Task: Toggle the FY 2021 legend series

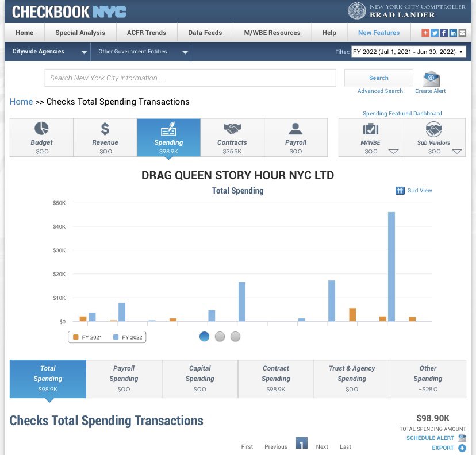Action: click(87, 337)
